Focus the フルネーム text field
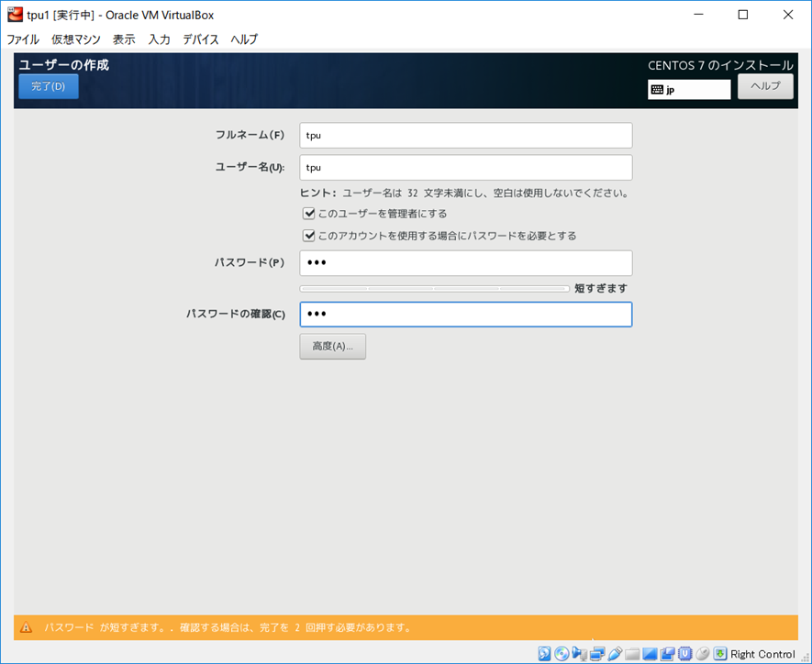The image size is (812, 664). [x=466, y=135]
